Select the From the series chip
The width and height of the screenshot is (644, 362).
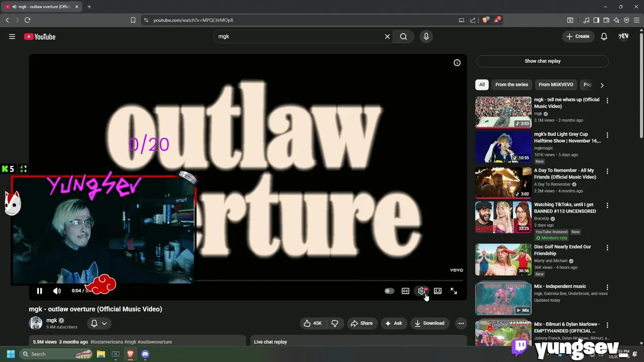pos(512,84)
